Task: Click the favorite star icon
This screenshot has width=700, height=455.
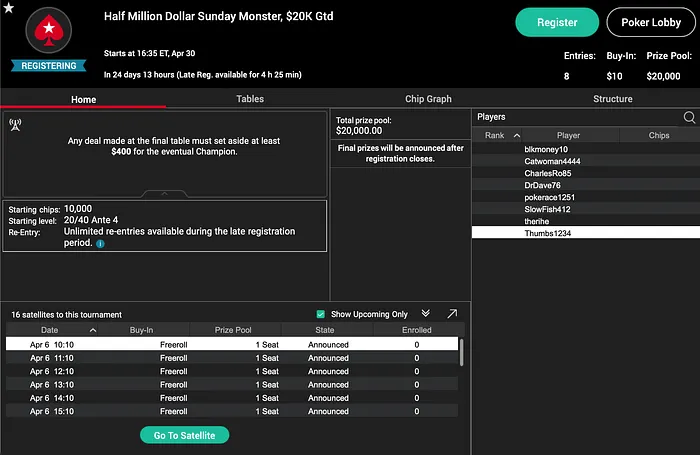Action: tap(8, 8)
